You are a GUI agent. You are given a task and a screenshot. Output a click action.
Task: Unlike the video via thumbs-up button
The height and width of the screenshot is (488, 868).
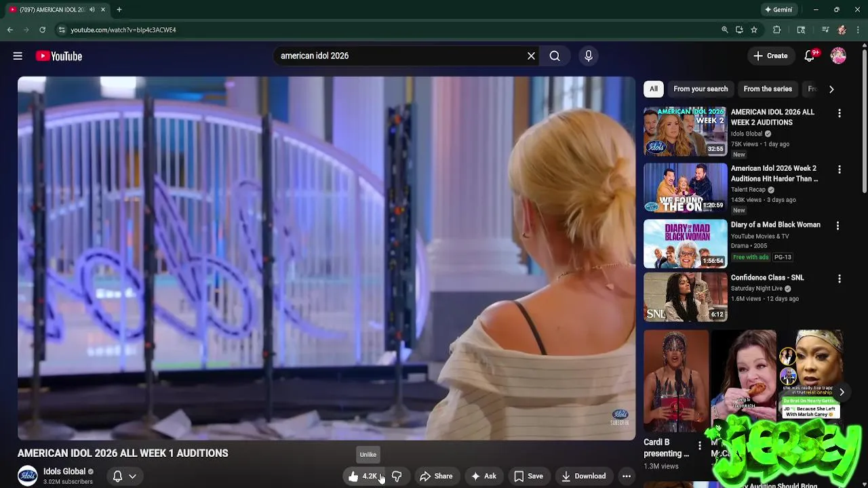pyautogui.click(x=363, y=476)
